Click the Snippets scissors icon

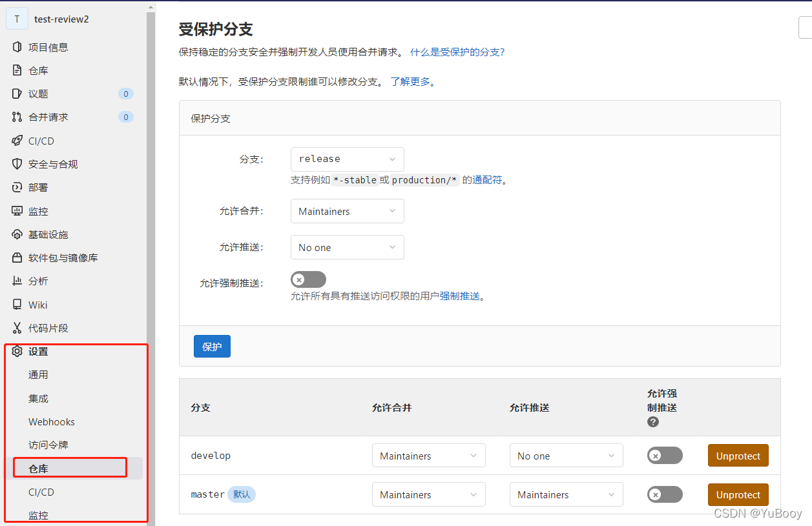pos(17,328)
